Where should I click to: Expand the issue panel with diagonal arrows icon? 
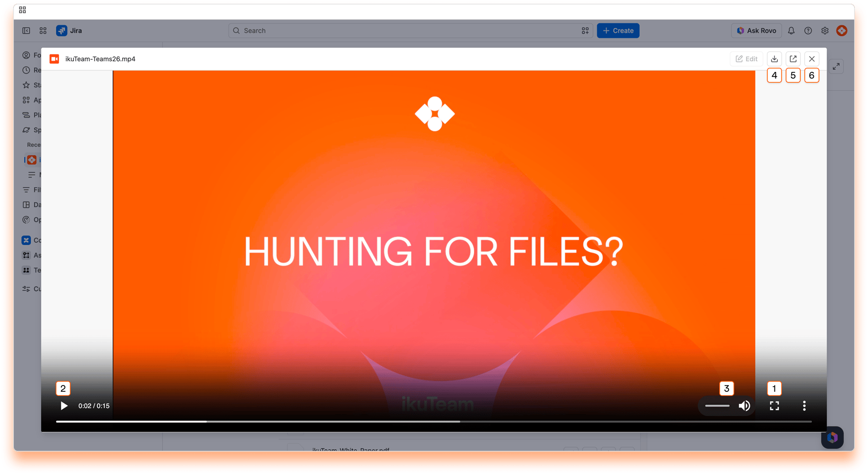pyautogui.click(x=837, y=66)
